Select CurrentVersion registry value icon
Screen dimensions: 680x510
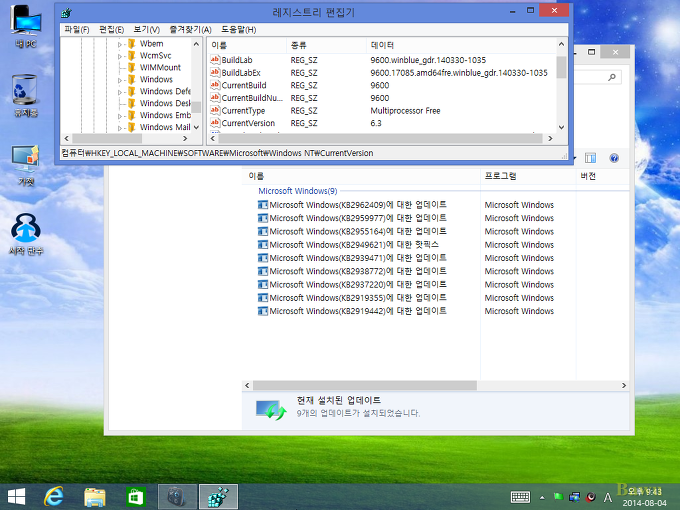click(x=215, y=122)
